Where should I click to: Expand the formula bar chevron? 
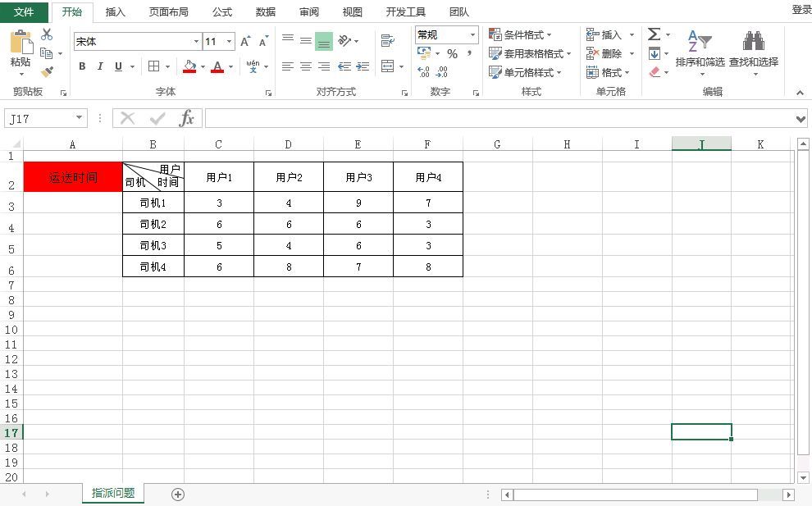801,119
